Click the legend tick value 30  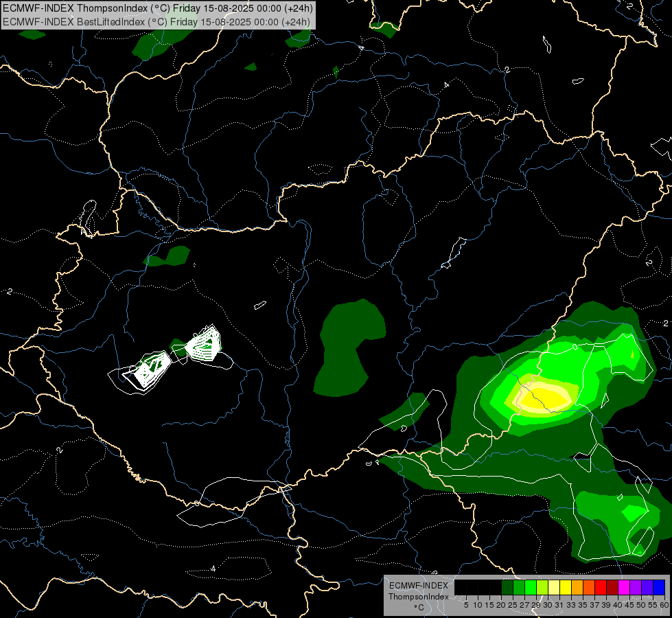click(x=548, y=605)
